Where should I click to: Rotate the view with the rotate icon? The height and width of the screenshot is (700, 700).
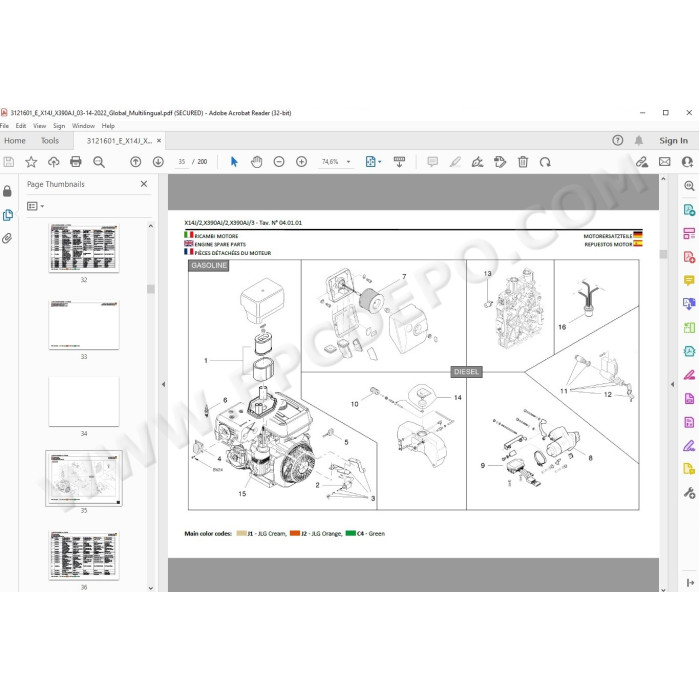545,162
